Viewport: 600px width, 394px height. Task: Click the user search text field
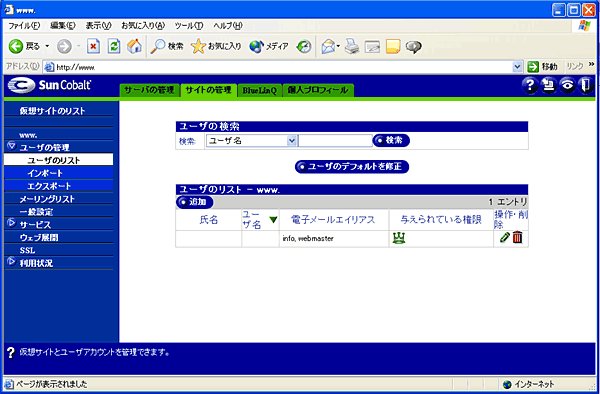[335, 141]
